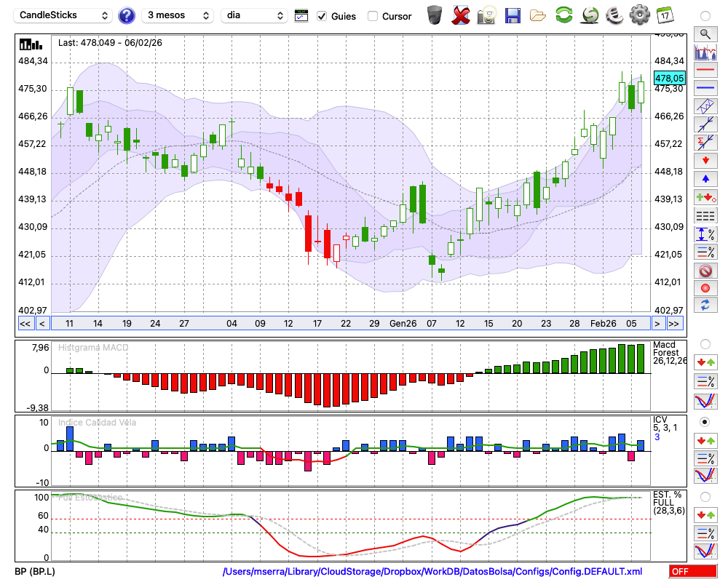Click red-green arrows button for MACD panel
728x582 pixels.
click(705, 362)
